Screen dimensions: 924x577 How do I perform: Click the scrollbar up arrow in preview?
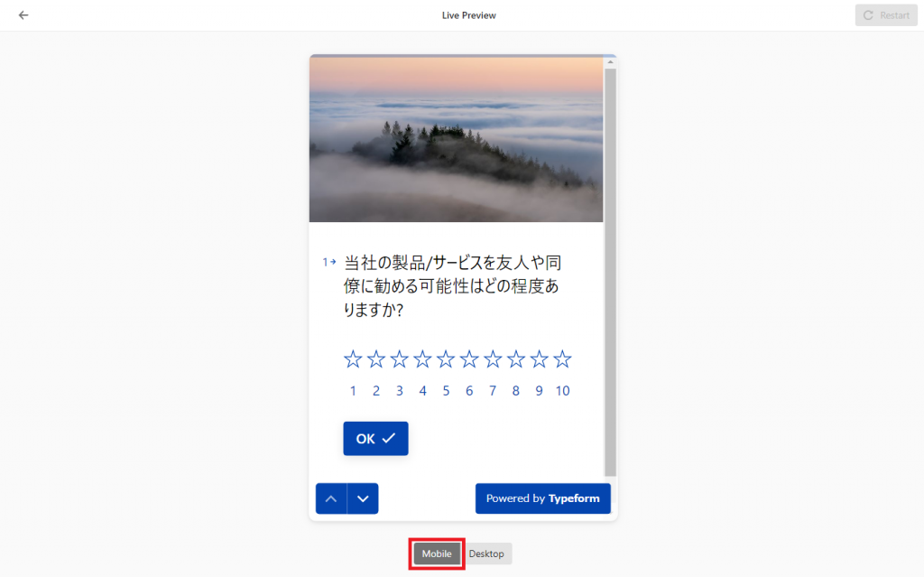pos(611,61)
